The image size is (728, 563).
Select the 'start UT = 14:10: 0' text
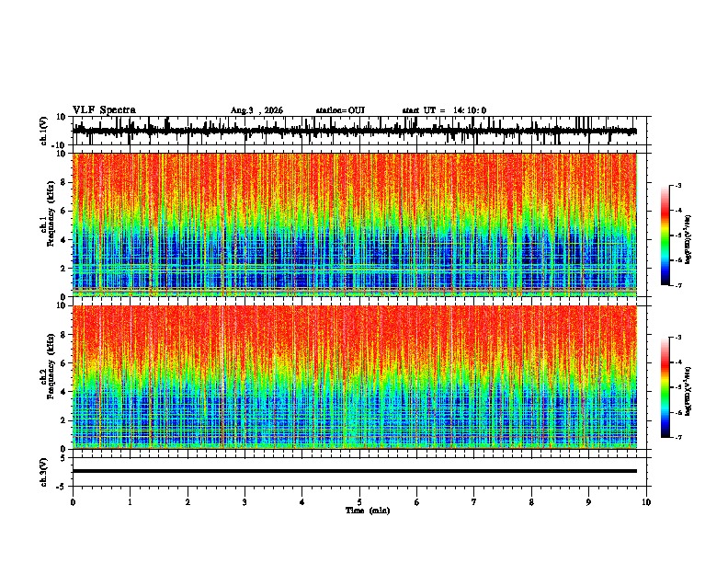pyautogui.click(x=444, y=110)
